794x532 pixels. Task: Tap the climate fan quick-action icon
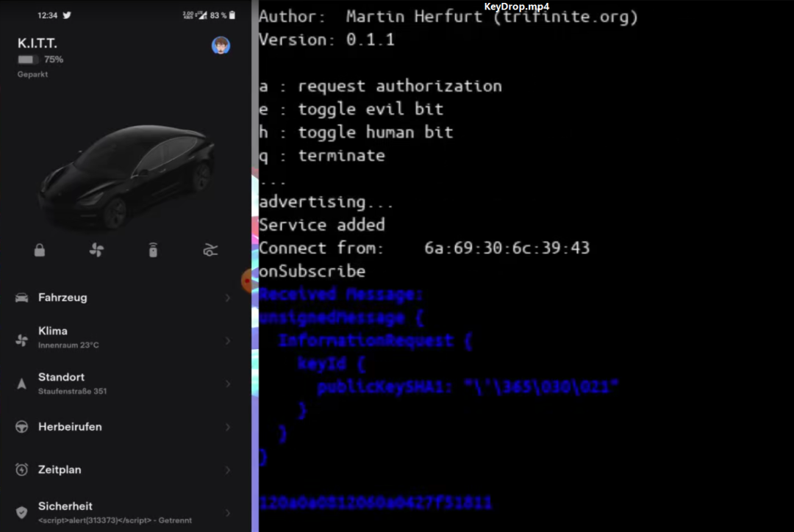(x=97, y=250)
